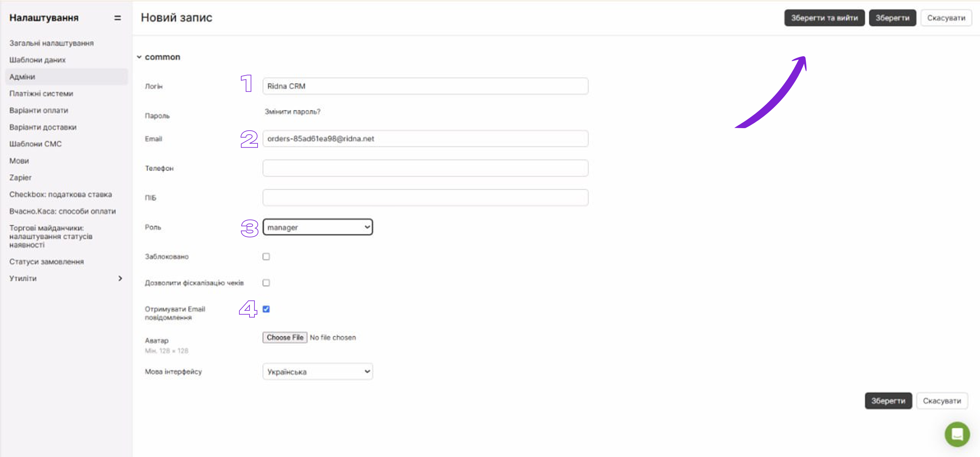980x457 pixels.
Task: Click the bottom Скасувати button
Action: [x=942, y=401]
